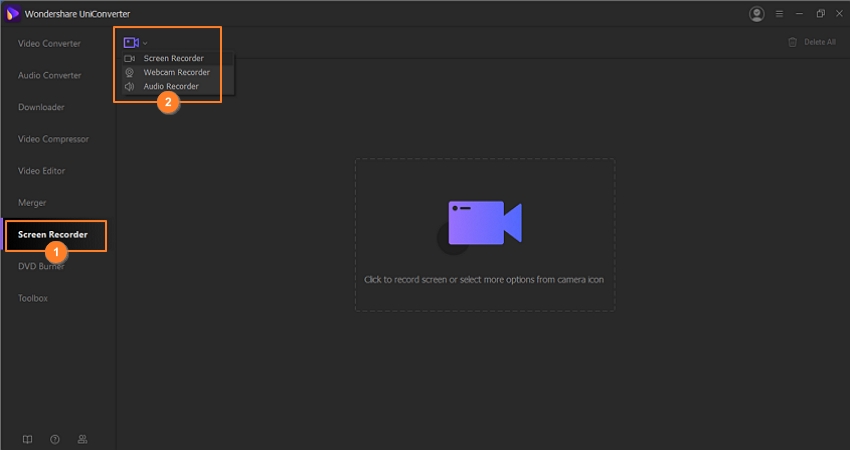Open the Video Converter section
This screenshot has height=450, width=850.
(49, 43)
